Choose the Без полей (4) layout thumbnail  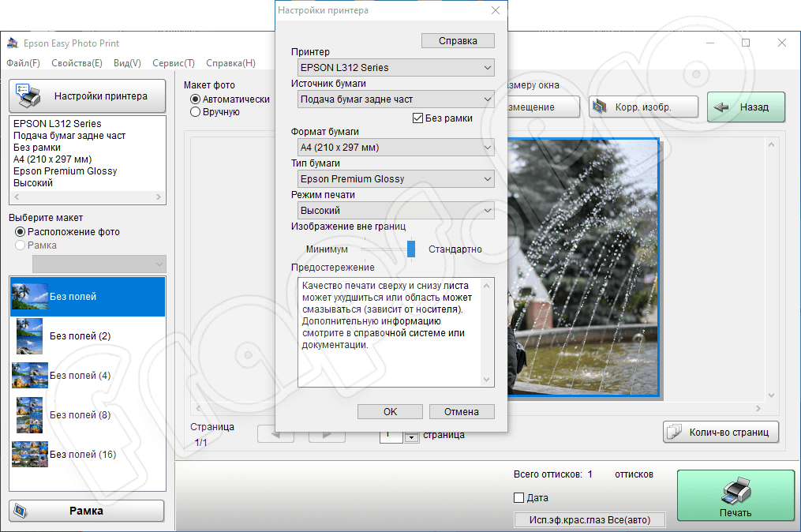[29, 375]
